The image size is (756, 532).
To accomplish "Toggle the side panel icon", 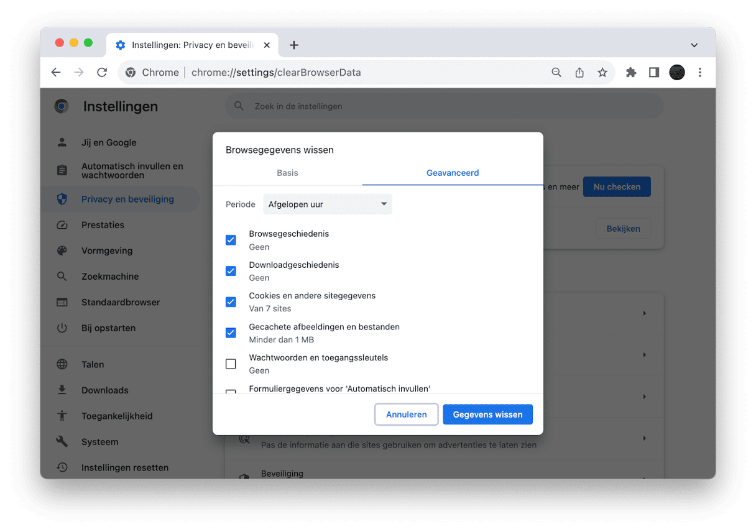I will [x=654, y=73].
